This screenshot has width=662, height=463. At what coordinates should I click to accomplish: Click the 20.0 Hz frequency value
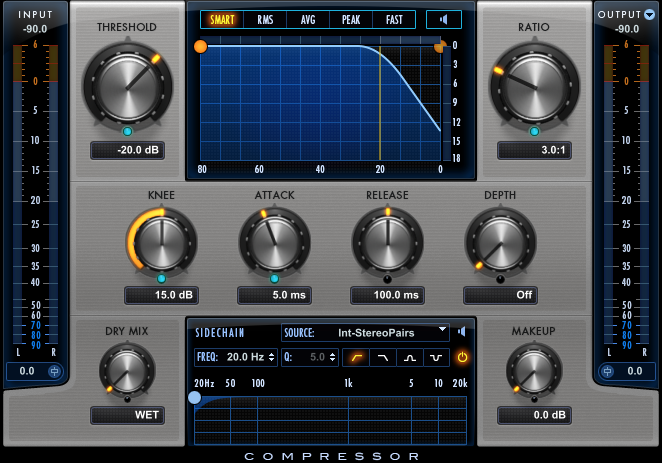coord(245,357)
